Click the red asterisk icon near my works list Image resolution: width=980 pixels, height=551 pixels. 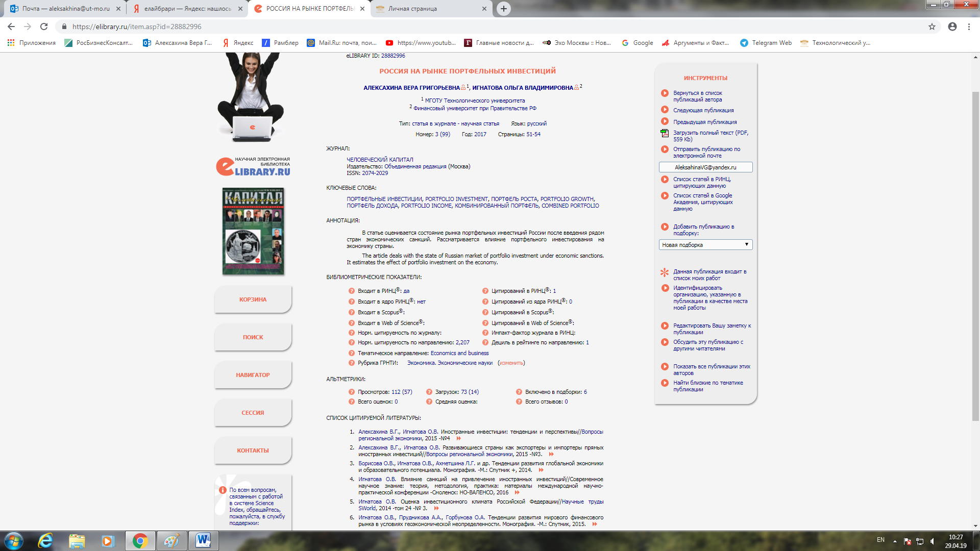tap(665, 272)
